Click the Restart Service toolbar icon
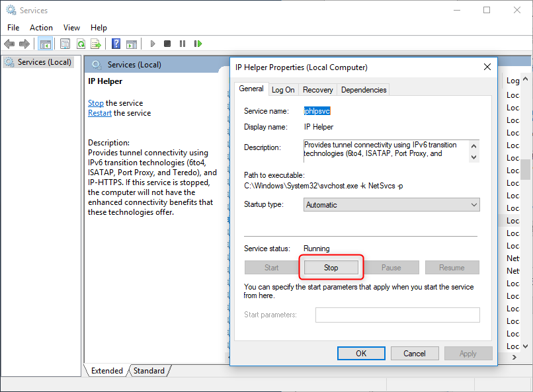The image size is (533, 392). 198,44
